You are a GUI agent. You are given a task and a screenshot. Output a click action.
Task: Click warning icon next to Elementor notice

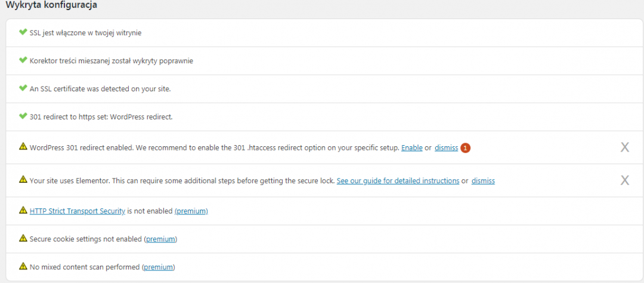point(23,180)
